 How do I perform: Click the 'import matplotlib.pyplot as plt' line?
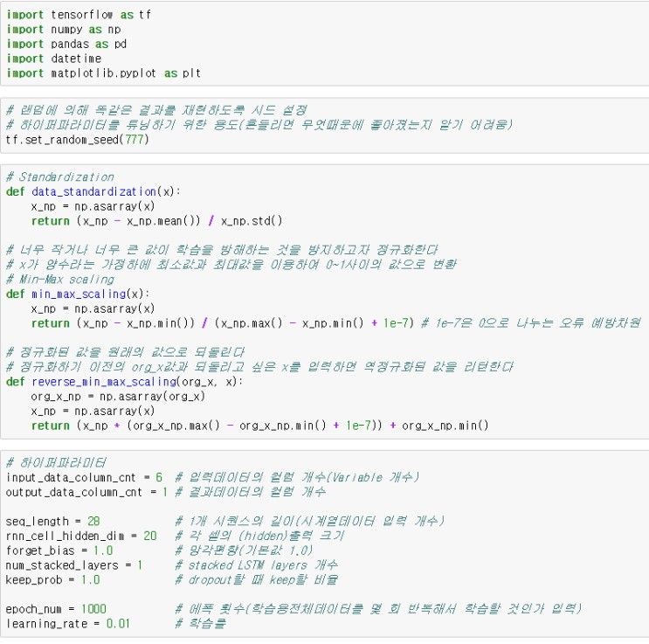coord(103,73)
